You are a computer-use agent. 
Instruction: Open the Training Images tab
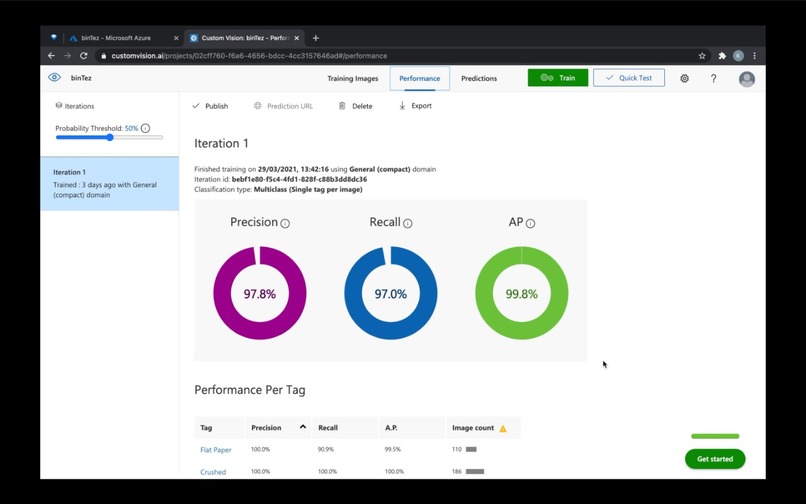tap(353, 78)
